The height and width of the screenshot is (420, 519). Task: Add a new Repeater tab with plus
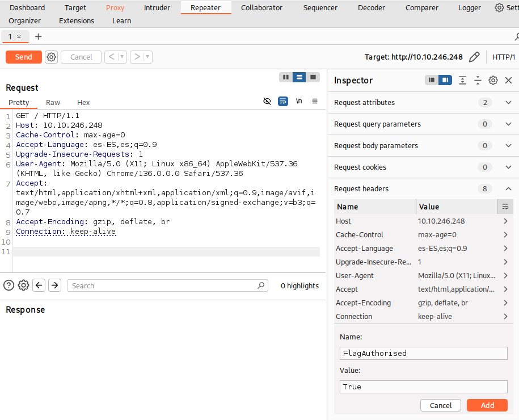click(39, 36)
